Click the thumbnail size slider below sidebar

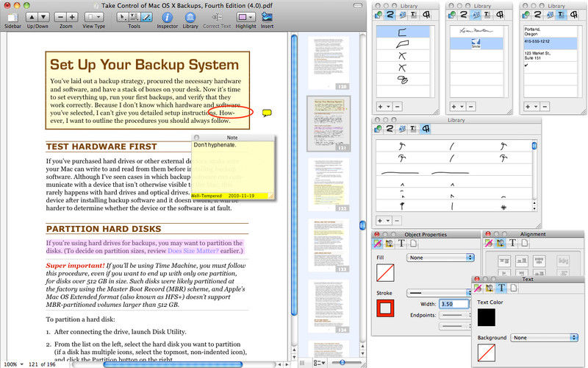(x=342, y=363)
